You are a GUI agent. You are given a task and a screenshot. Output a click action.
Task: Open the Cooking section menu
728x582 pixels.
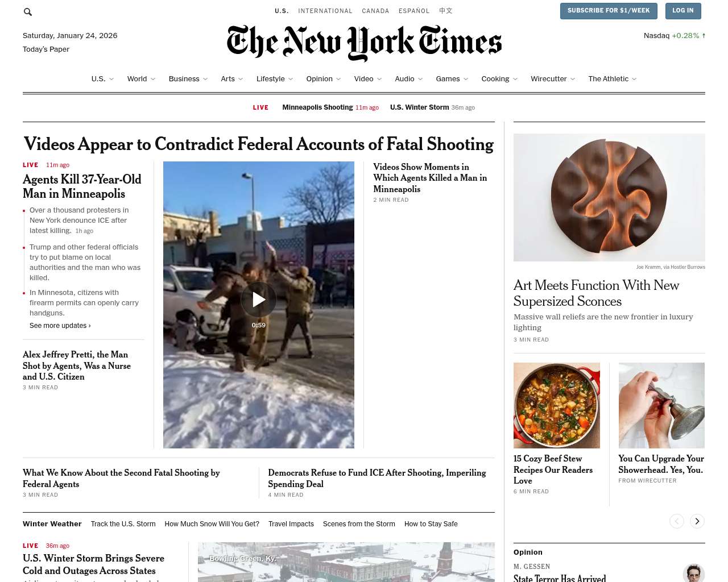(x=499, y=79)
